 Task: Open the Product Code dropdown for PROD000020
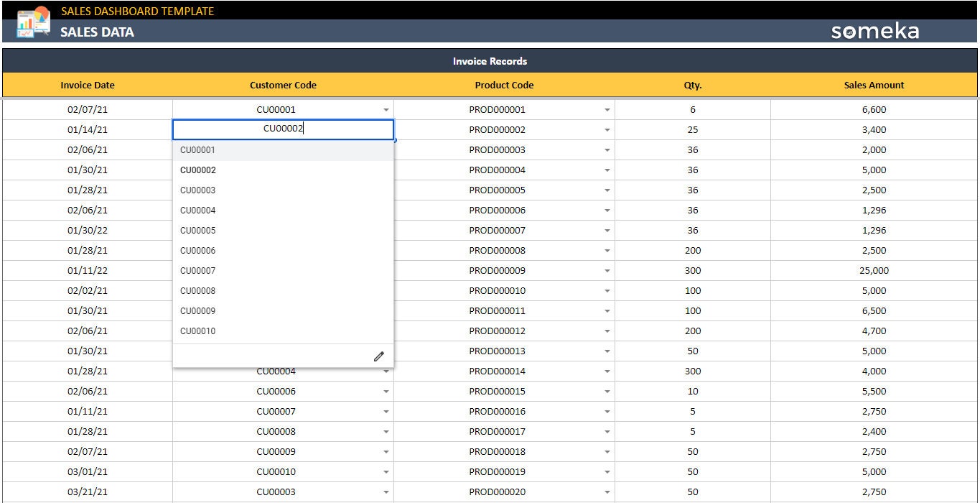tap(607, 492)
